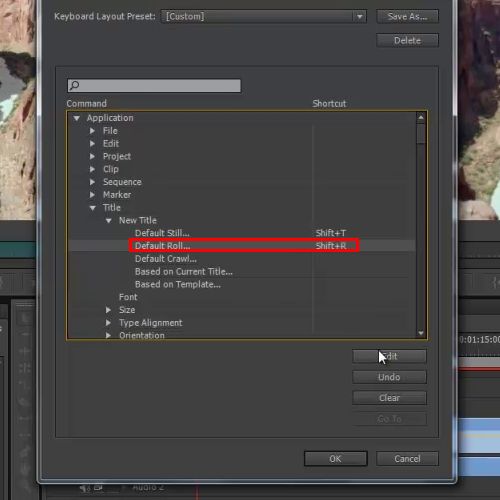
Task: Click the command search field
Action: [154, 86]
